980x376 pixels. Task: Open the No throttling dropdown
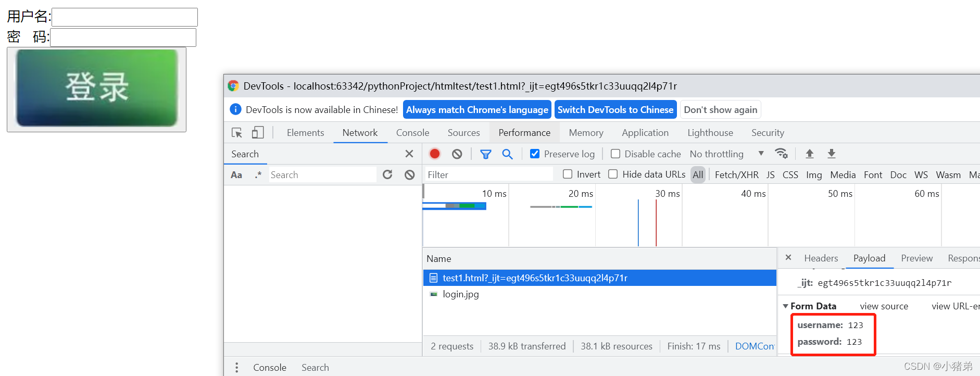[726, 154]
